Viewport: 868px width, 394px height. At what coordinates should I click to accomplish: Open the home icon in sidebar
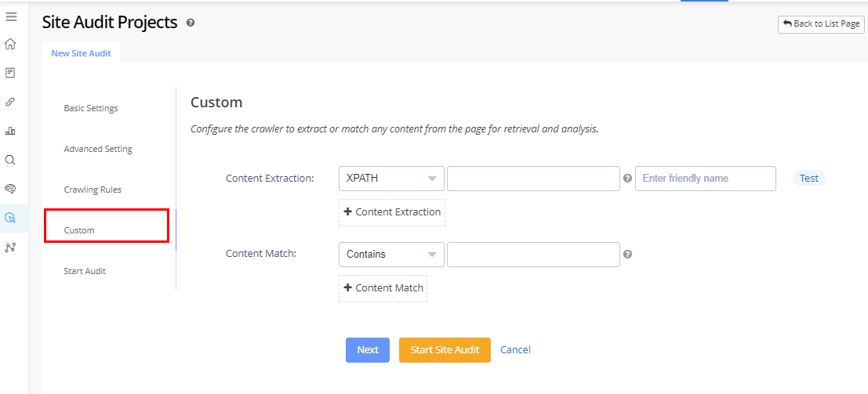pos(11,44)
